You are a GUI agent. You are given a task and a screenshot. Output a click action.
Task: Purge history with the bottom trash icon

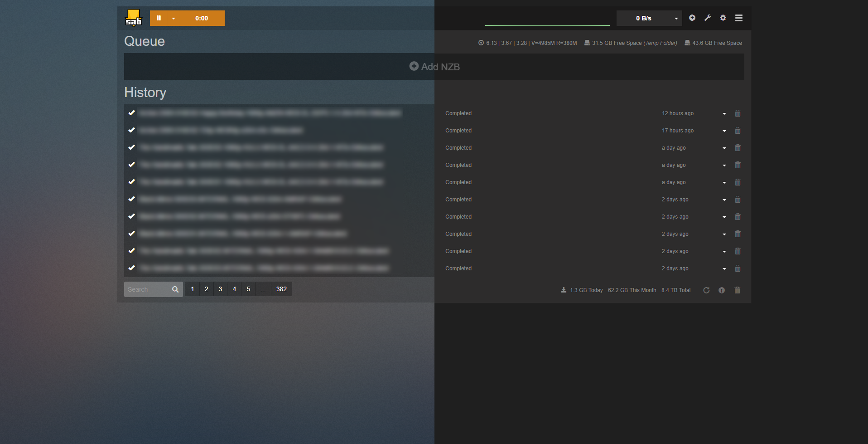pyautogui.click(x=737, y=290)
